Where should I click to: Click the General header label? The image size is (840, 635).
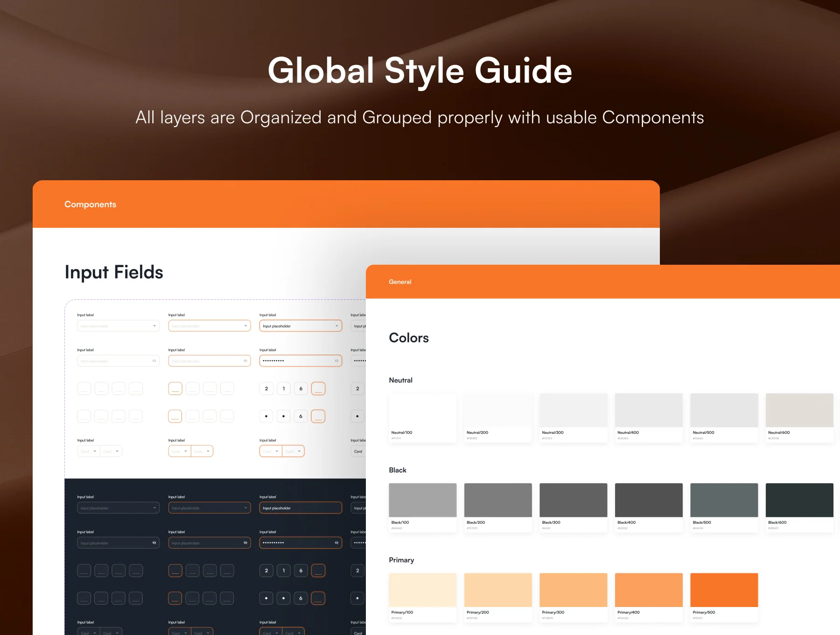[400, 282]
